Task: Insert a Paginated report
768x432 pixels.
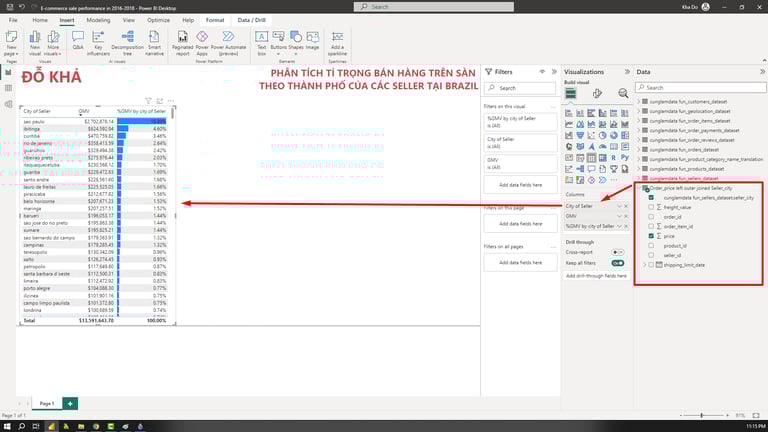Action: coord(182,43)
